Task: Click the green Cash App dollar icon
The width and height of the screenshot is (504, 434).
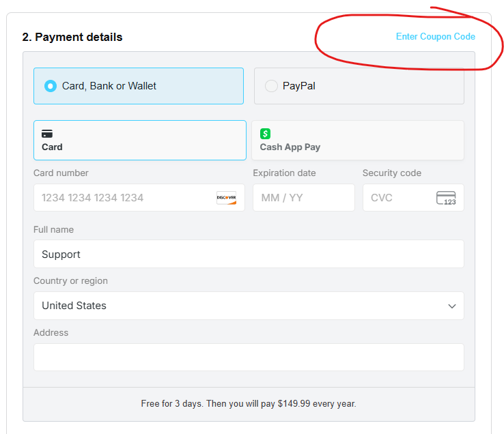Action: [265, 134]
